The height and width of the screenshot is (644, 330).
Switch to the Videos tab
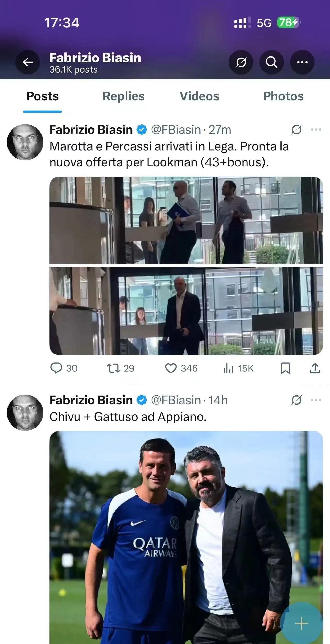(x=199, y=96)
